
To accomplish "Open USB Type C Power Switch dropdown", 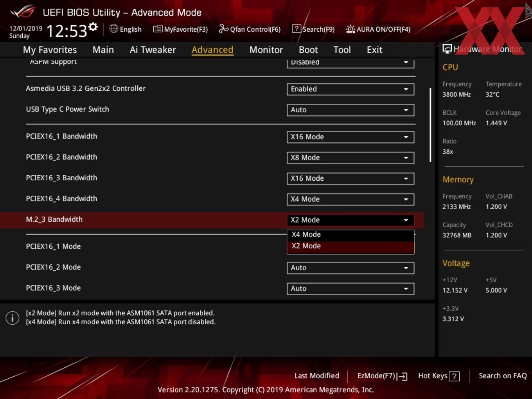I will (x=350, y=110).
